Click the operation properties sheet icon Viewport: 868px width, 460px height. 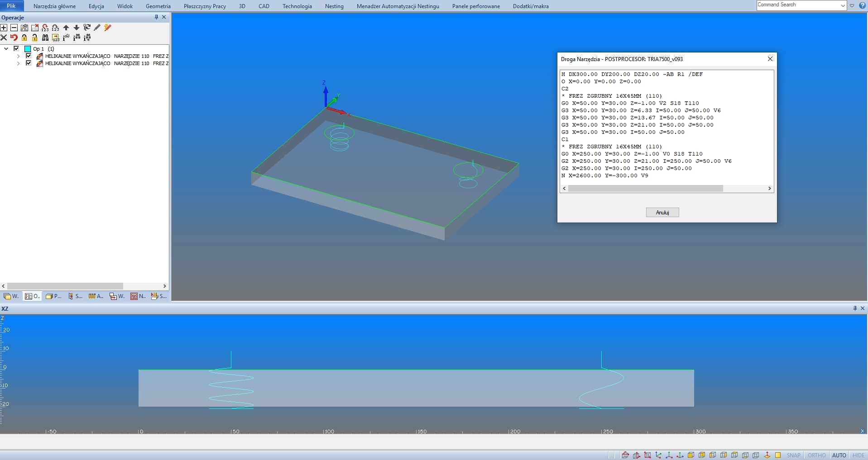point(24,28)
